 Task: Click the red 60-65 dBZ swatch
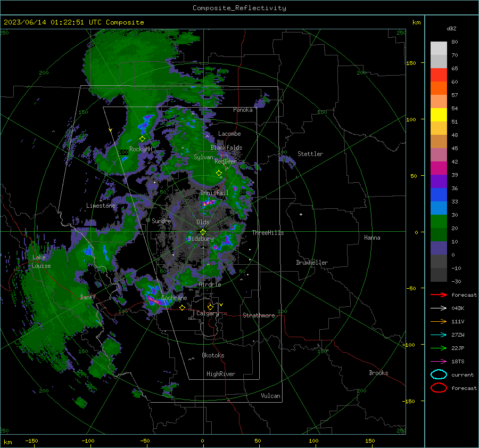pos(439,75)
